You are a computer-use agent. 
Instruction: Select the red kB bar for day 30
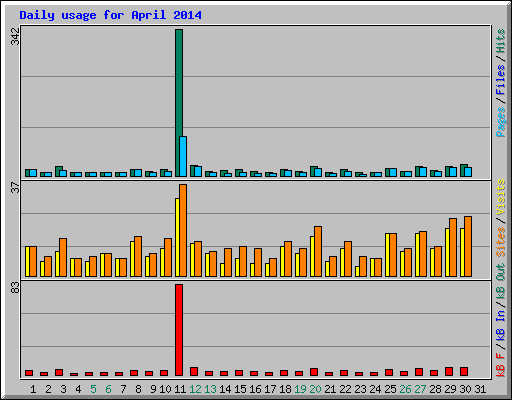click(464, 372)
